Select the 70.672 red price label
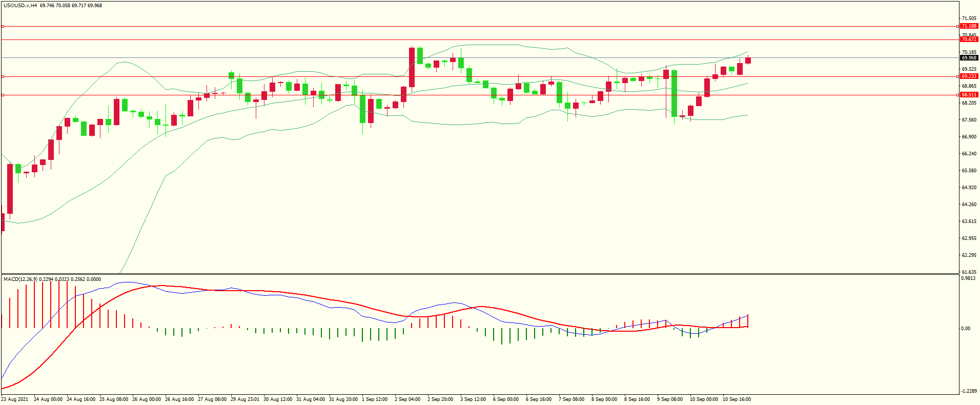 tap(969, 39)
